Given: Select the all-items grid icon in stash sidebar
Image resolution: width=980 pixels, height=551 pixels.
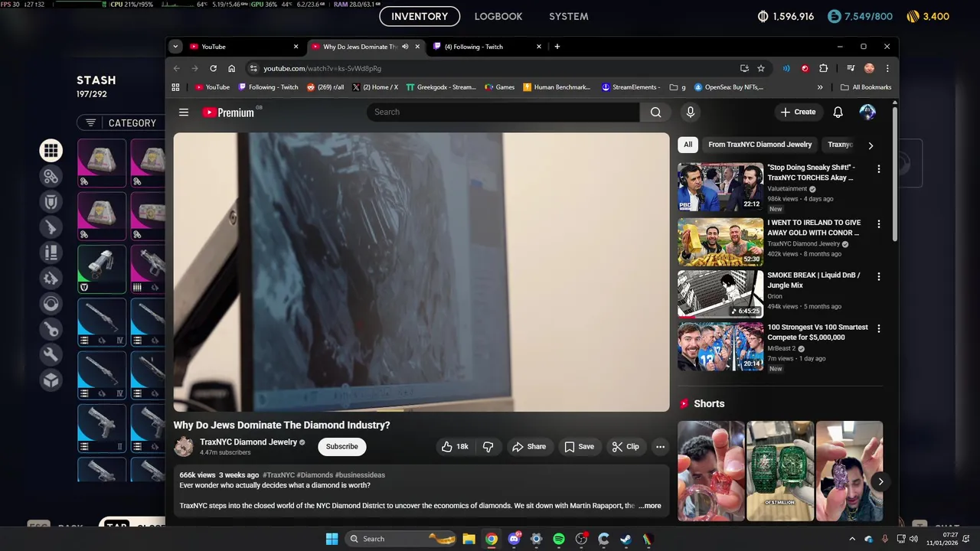Looking at the screenshot, I should (x=51, y=151).
